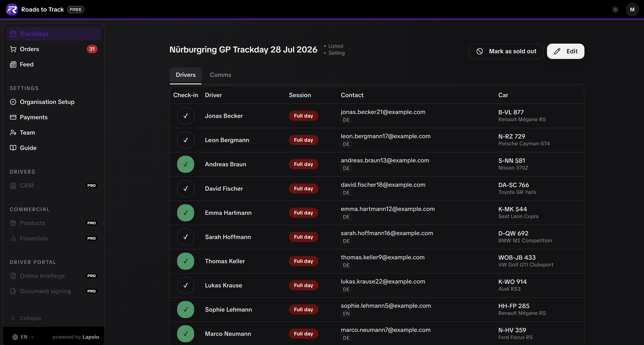Toggle check-in for Sarah Hoffmann
Screen dimensions: 644x345
click(185, 237)
